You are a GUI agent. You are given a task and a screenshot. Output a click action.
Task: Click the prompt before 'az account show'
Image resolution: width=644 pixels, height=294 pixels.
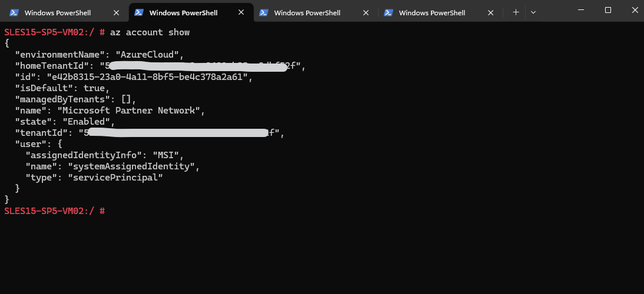pos(55,32)
